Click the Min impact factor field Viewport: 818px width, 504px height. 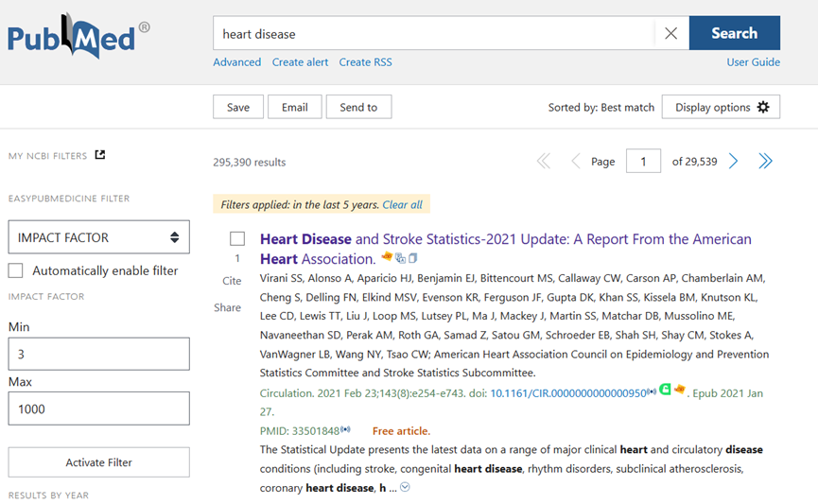(x=98, y=355)
